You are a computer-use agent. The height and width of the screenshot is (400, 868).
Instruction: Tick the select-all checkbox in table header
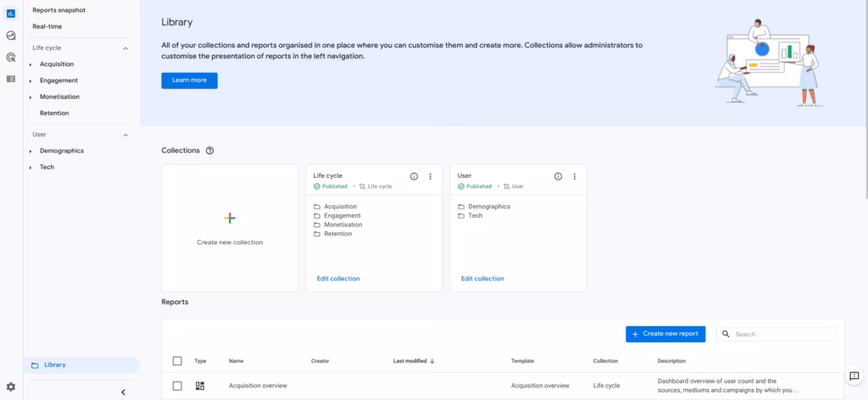coord(177,361)
